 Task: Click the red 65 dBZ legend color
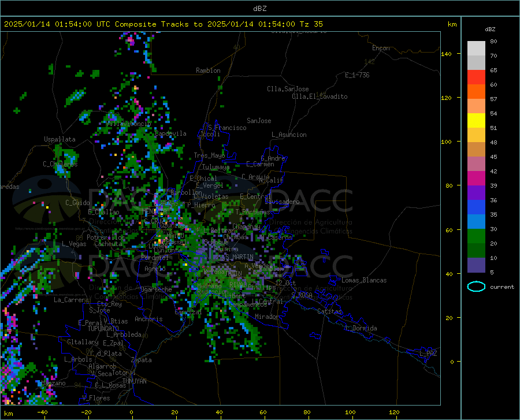(476, 77)
